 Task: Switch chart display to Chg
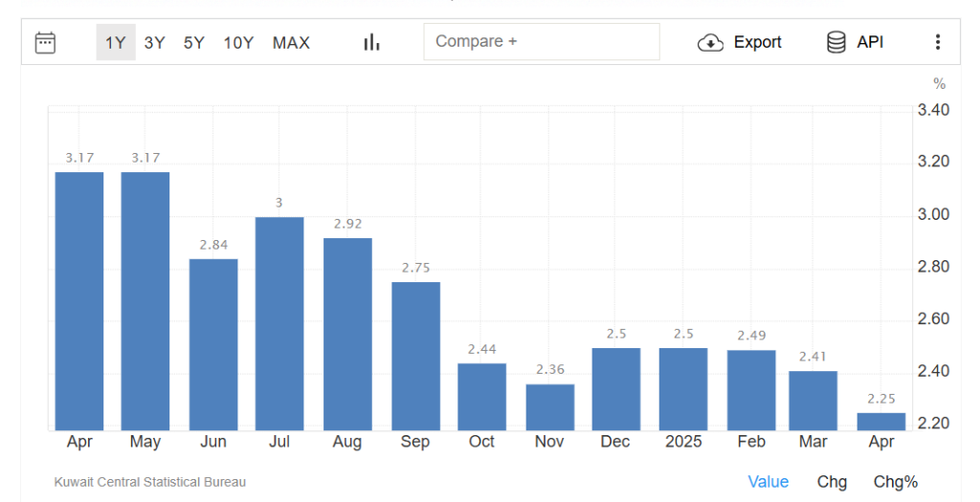832,482
